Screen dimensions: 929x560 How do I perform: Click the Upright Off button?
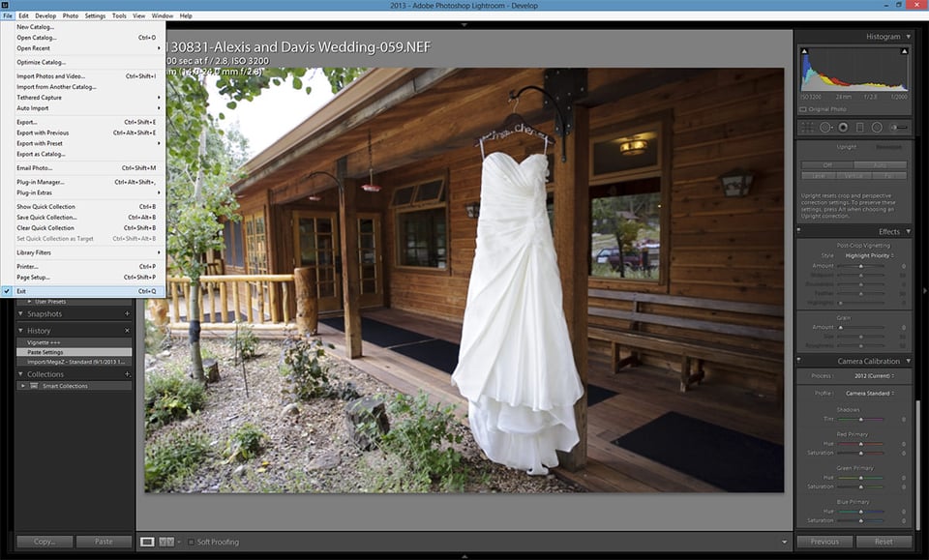tap(827, 165)
